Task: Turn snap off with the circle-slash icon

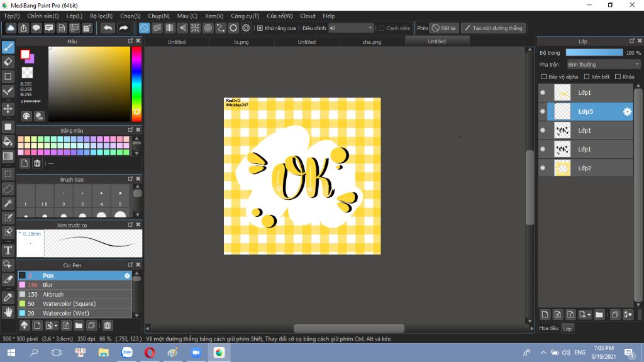Action: tap(144, 28)
